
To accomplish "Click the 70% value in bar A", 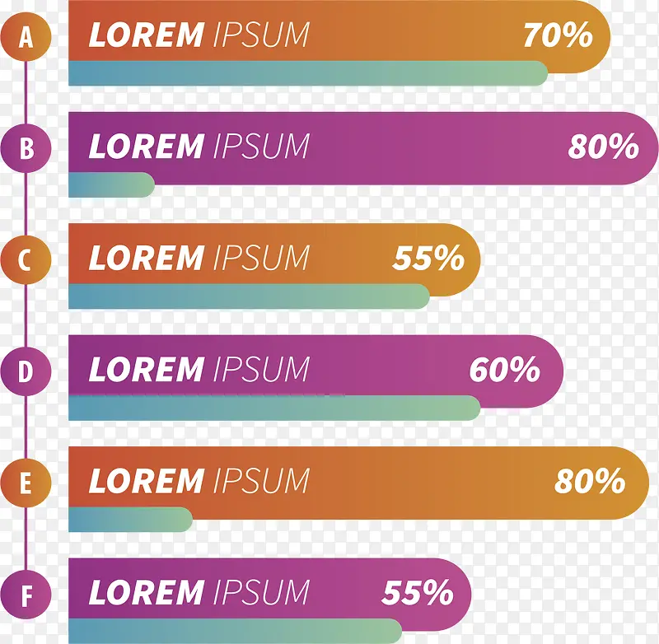I will [x=559, y=35].
